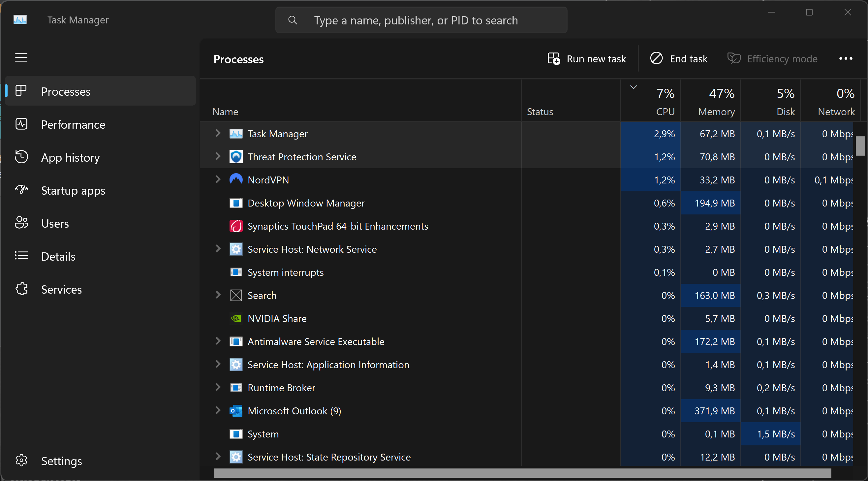Open the navigation hamburger menu
Screen dimensions: 868x481
pyautogui.click(x=21, y=57)
